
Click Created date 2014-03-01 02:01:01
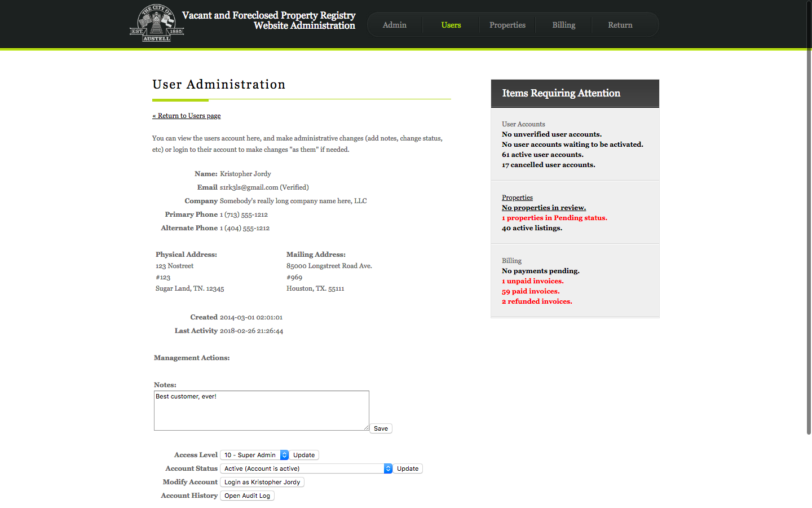coord(251,317)
